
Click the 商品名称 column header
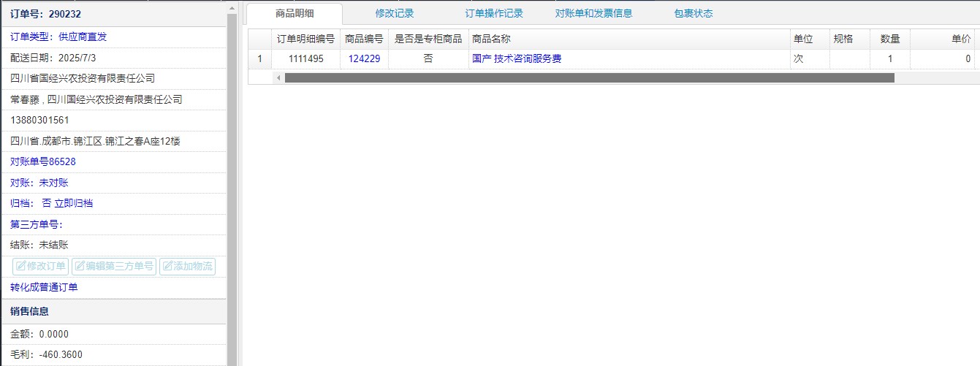628,39
